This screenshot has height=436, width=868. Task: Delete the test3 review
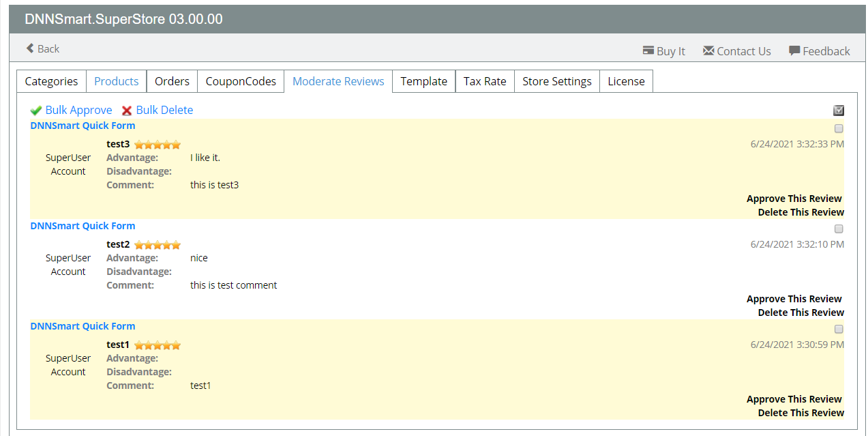tap(801, 212)
